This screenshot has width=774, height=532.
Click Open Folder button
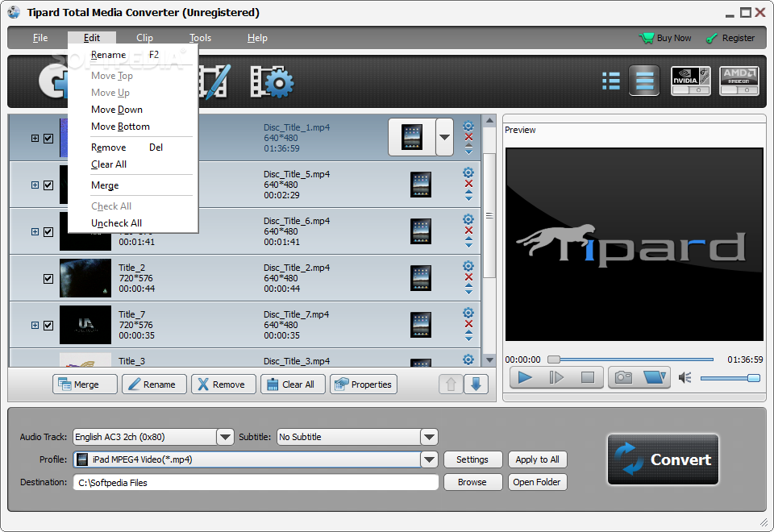pyautogui.click(x=538, y=482)
